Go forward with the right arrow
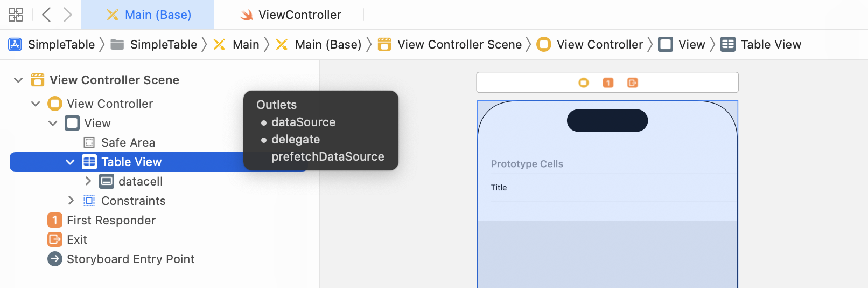This screenshot has width=868, height=288. 67,15
